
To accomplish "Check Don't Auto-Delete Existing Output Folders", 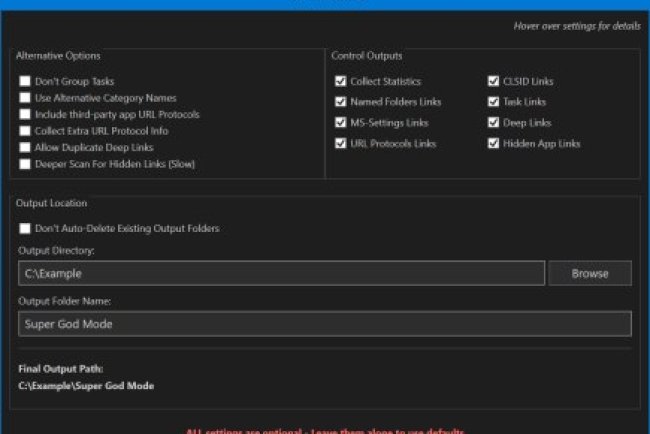I will pyautogui.click(x=25, y=228).
